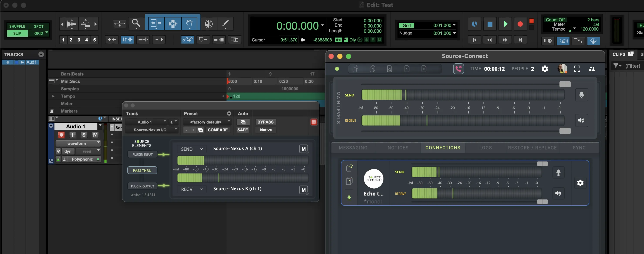The height and width of the screenshot is (254, 644).
Task: Mute speaker in Main Levels receive
Action: [x=581, y=120]
